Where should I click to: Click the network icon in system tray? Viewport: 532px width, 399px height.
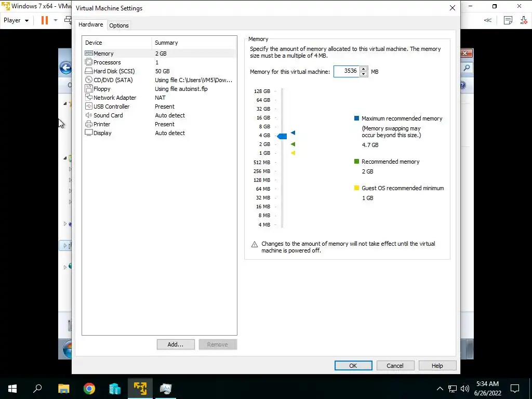pyautogui.click(x=453, y=389)
